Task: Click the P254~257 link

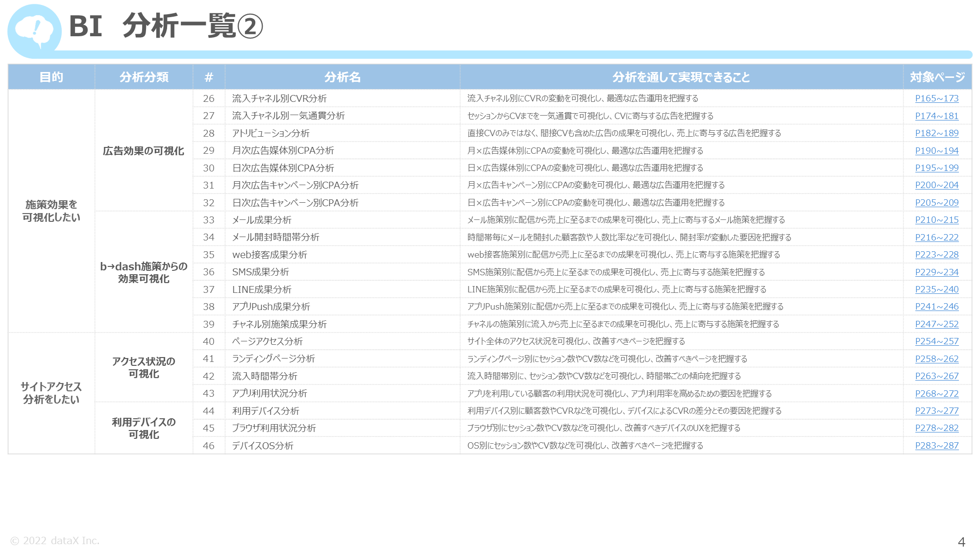Action: pos(936,341)
